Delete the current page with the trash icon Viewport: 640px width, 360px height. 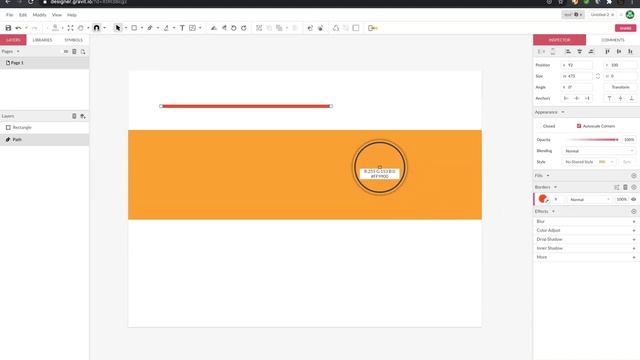click(74, 52)
